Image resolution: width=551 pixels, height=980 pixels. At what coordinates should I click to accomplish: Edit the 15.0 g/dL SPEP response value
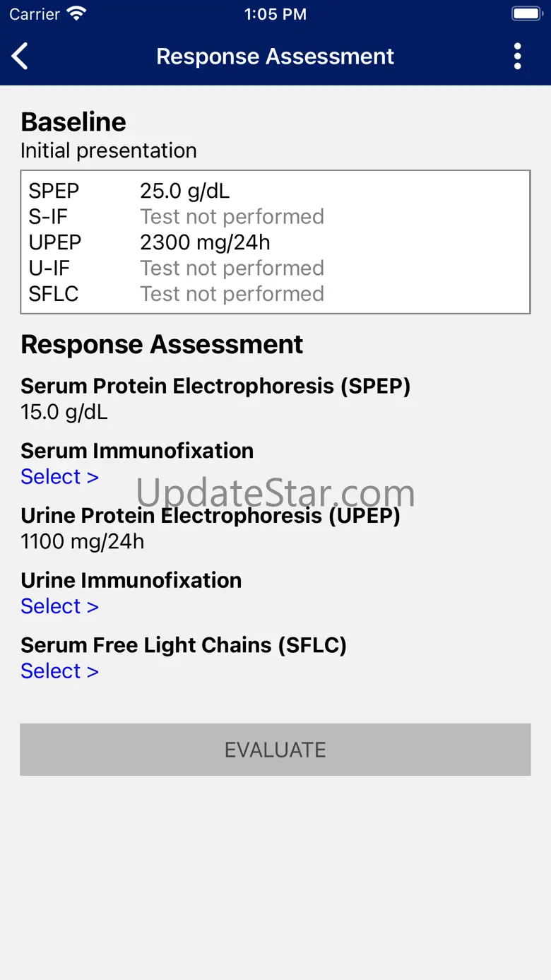click(x=64, y=412)
